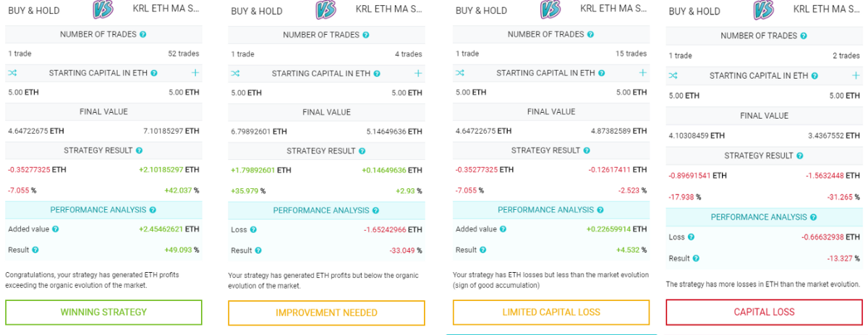Image resolution: width=868 pixels, height=335 pixels.
Task: Click the VS badge icon in the second panel
Action: (326, 10)
